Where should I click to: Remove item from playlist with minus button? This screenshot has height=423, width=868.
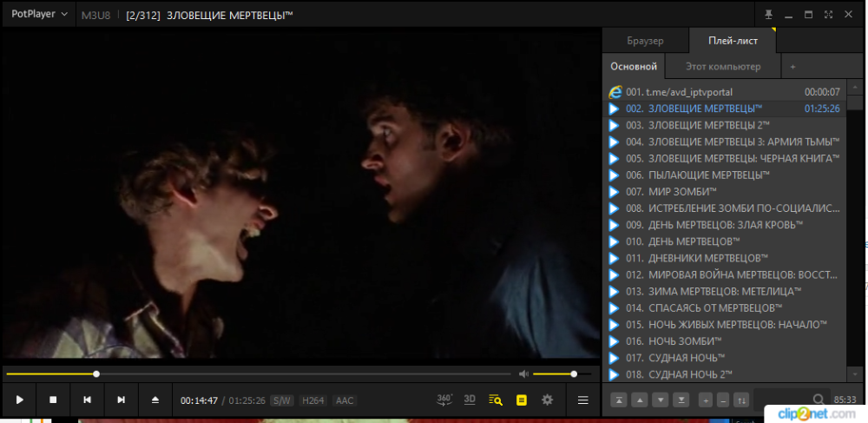click(722, 400)
